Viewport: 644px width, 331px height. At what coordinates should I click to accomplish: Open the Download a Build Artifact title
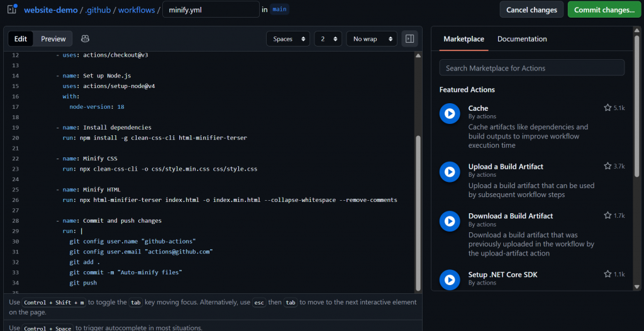tap(511, 216)
